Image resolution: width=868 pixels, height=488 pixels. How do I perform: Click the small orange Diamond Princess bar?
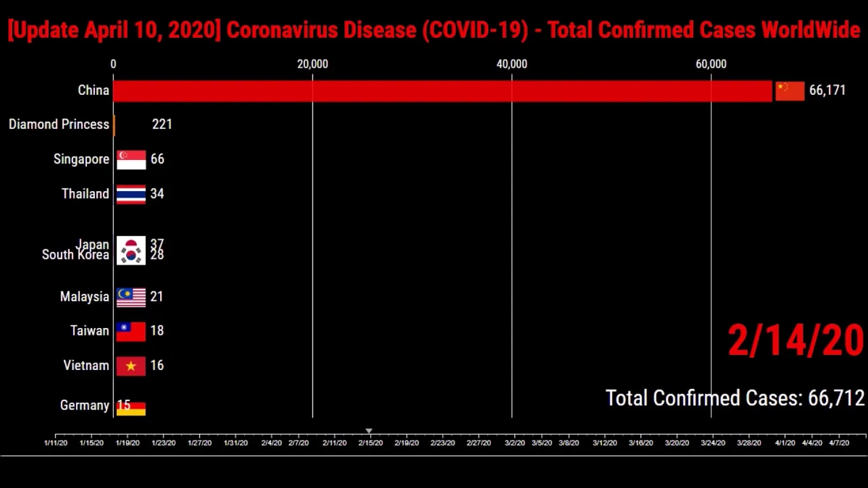tap(114, 125)
